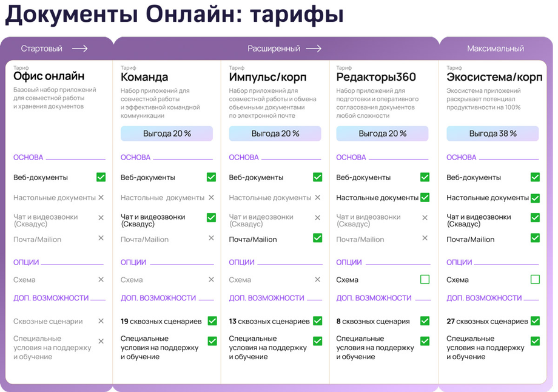Click the X beside Схема in Импульс/корп

click(318, 280)
